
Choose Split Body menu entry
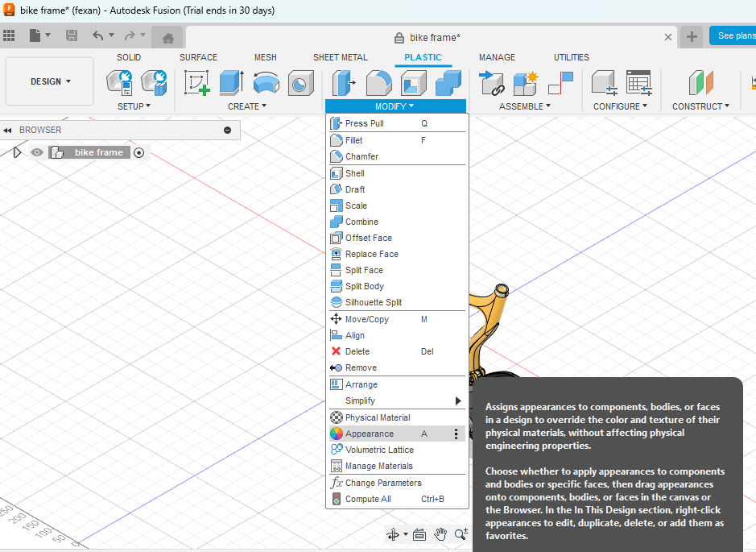pos(397,286)
